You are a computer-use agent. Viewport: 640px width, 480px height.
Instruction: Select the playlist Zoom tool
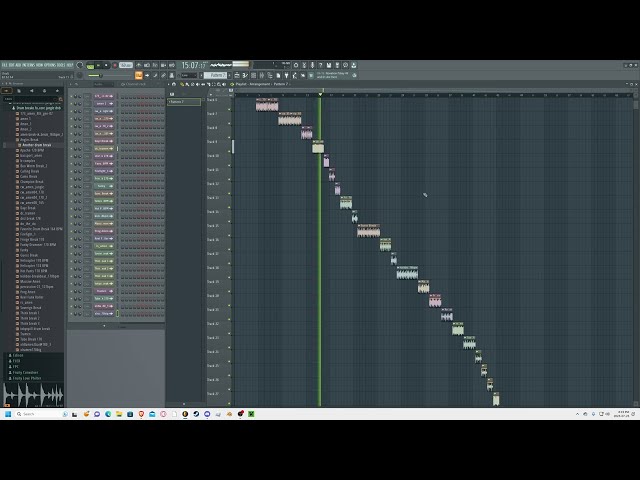[219, 84]
